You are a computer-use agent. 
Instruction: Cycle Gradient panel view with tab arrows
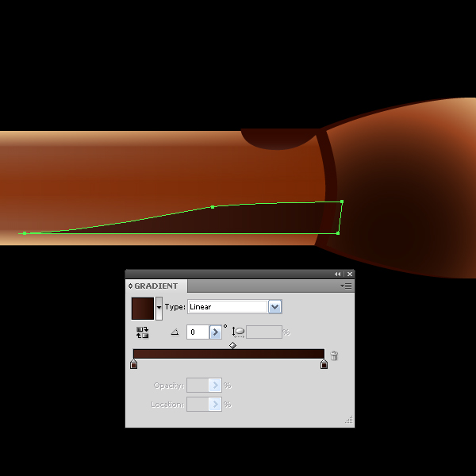coord(130,286)
